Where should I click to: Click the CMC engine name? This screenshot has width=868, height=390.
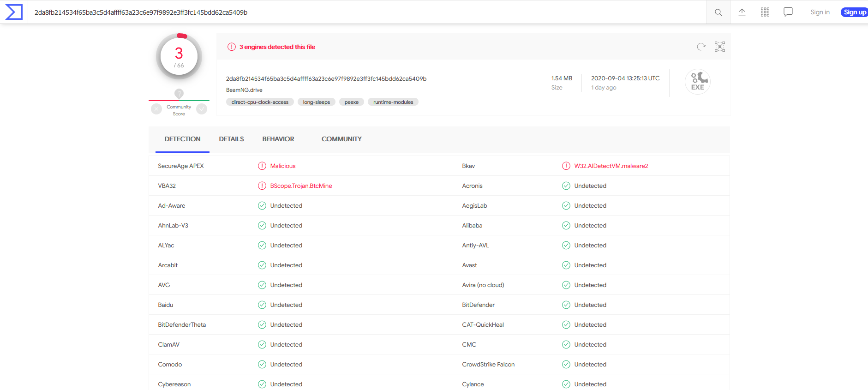(469, 344)
